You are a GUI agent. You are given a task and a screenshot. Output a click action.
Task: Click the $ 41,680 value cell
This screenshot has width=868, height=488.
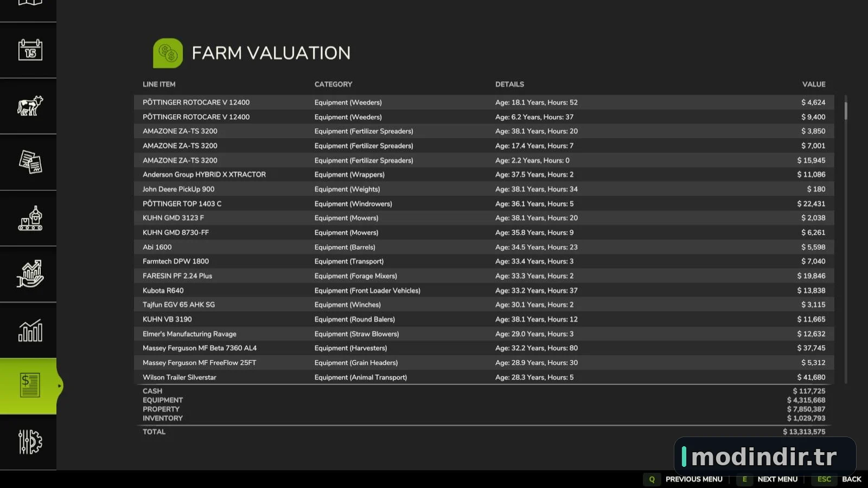pyautogui.click(x=811, y=377)
